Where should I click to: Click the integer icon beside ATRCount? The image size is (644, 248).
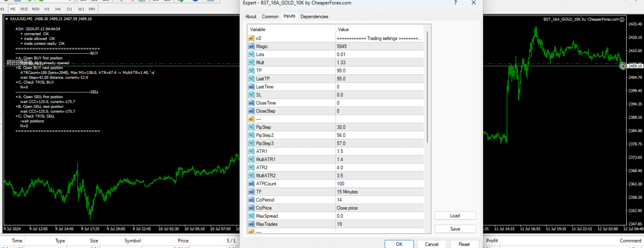point(251,184)
